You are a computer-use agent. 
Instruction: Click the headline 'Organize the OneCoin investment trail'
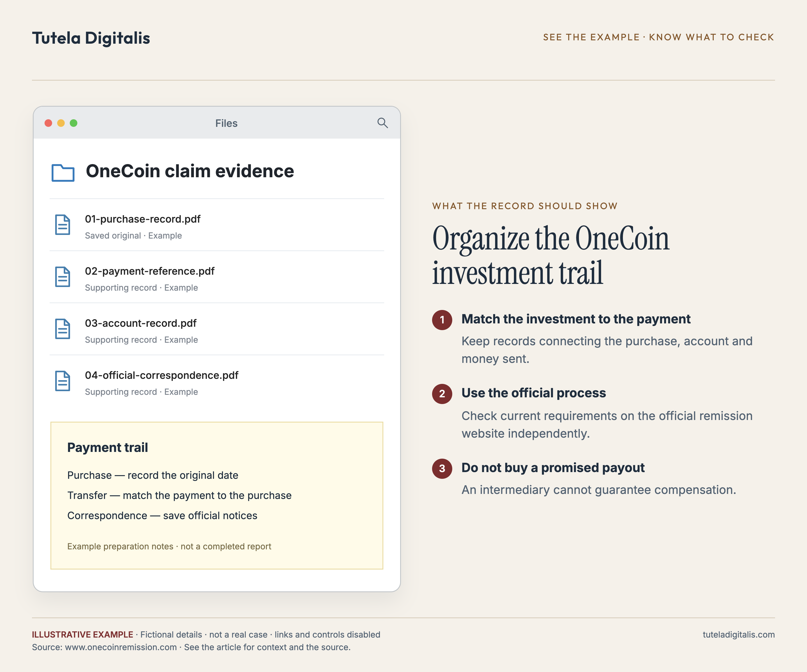point(551,256)
